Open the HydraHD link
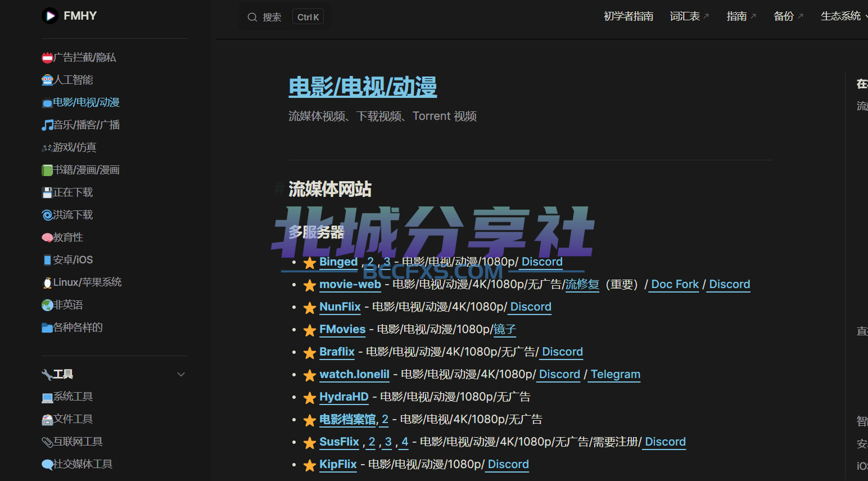This screenshot has height=481, width=868. pyautogui.click(x=344, y=397)
